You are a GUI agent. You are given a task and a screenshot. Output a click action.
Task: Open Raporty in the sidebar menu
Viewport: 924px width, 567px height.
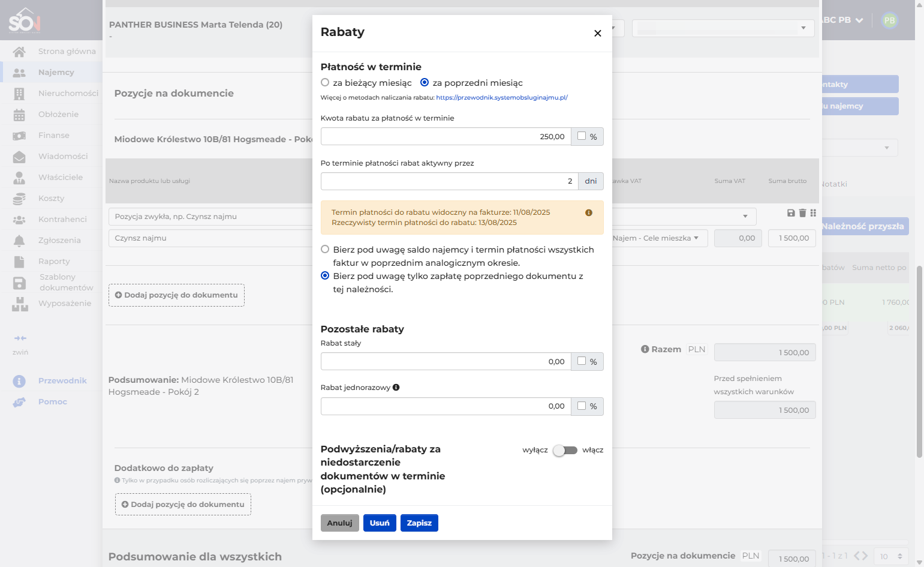[54, 262]
